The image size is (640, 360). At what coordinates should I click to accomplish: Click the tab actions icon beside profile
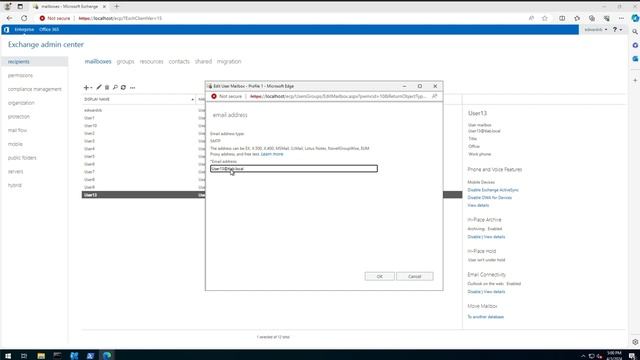pyautogui.click(x=20, y=7)
